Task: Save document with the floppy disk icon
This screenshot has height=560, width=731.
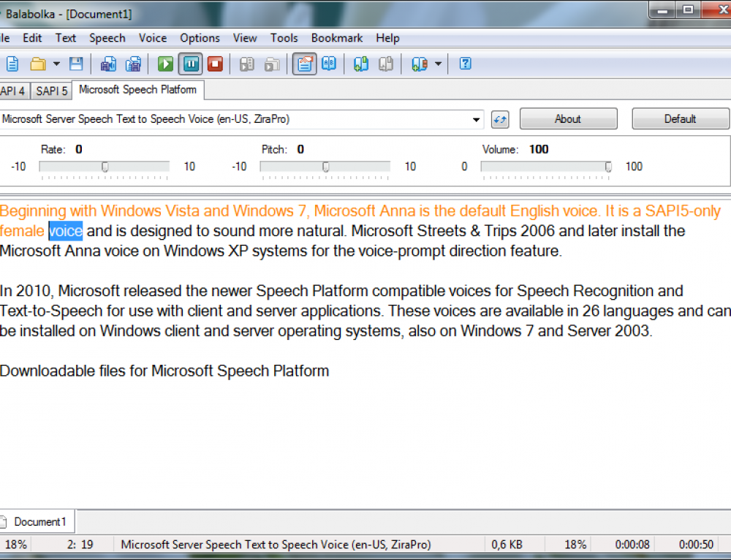Action: [75, 64]
